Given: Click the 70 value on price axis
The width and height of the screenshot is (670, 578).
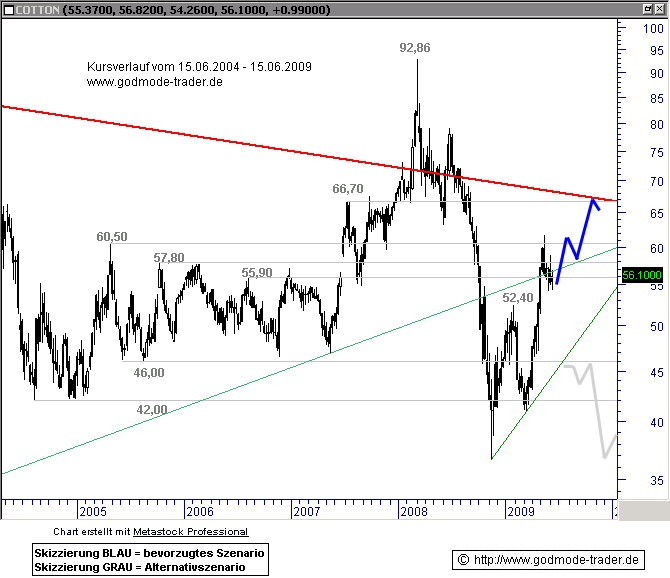Looking at the screenshot, I should (657, 182).
